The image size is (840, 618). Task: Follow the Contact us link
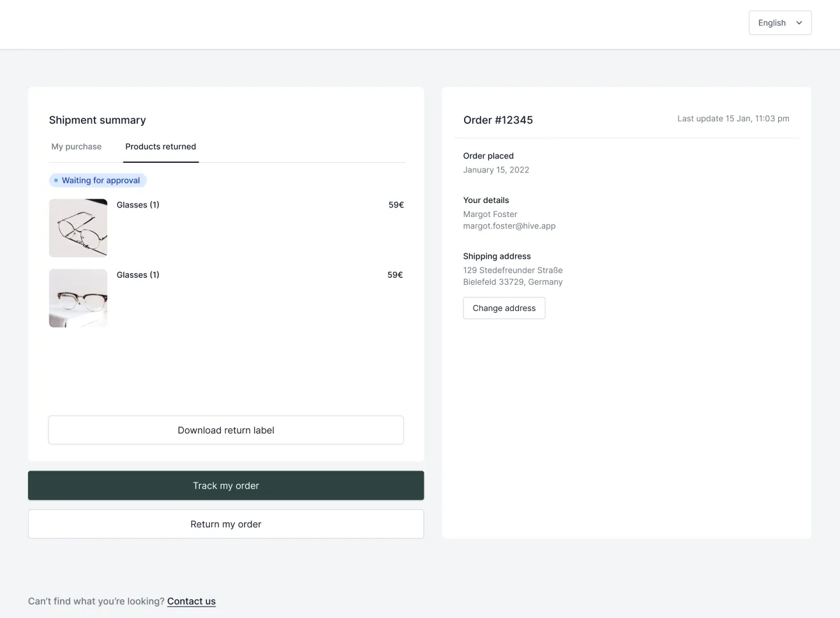click(191, 601)
